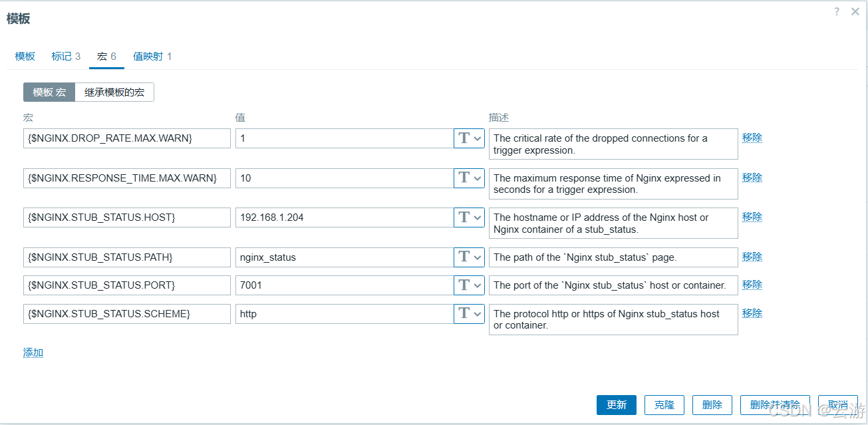Remove the STUB_STATUS.SCHEME macro via 移除
This screenshot has height=425, width=868.
pyautogui.click(x=752, y=313)
